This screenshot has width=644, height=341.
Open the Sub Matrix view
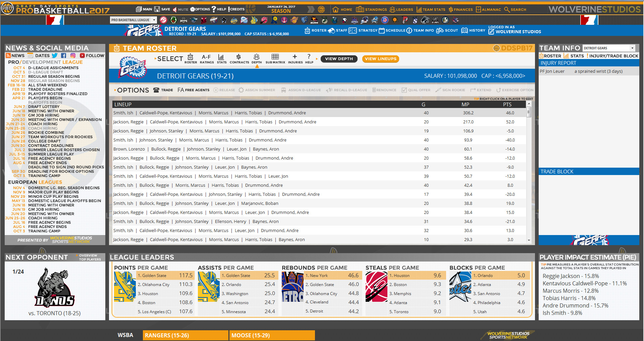coord(275,59)
